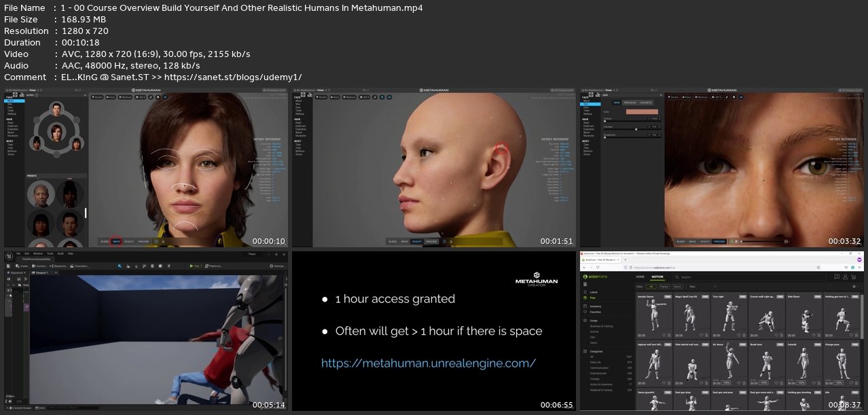Select Tops under BODY in 00:00:10 frame
Screen dimensions: 868x415
tap(10, 147)
